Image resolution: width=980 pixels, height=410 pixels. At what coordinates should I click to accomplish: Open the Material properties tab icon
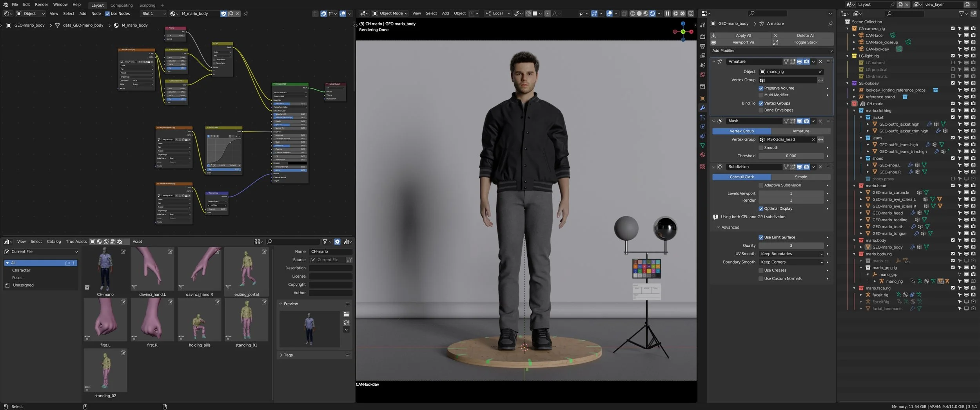click(x=702, y=155)
